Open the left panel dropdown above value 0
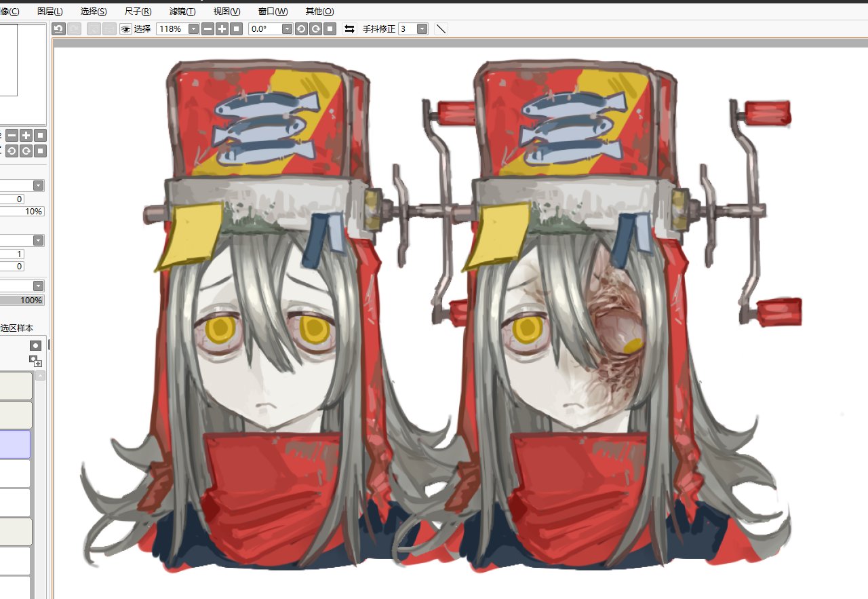 coord(39,186)
